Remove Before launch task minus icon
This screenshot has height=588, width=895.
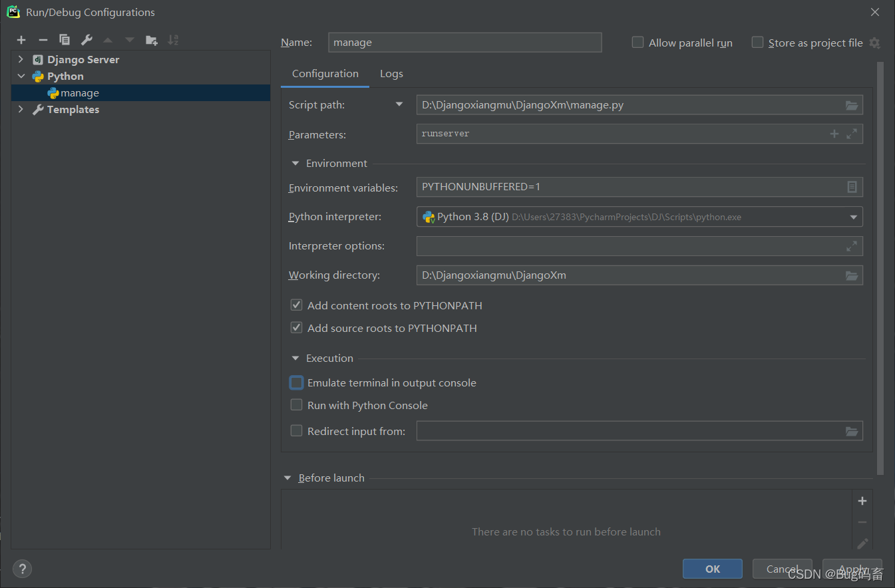(x=862, y=523)
